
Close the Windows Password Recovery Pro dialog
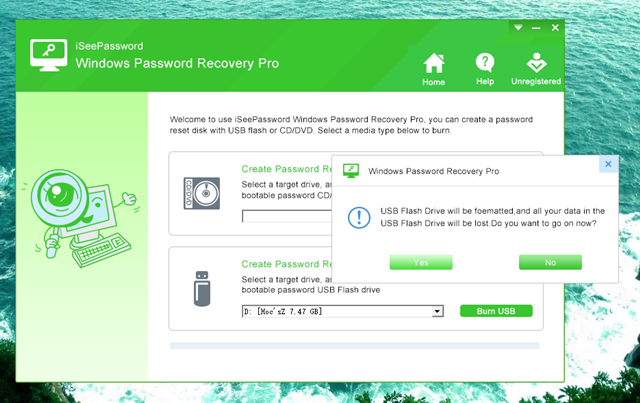[607, 163]
